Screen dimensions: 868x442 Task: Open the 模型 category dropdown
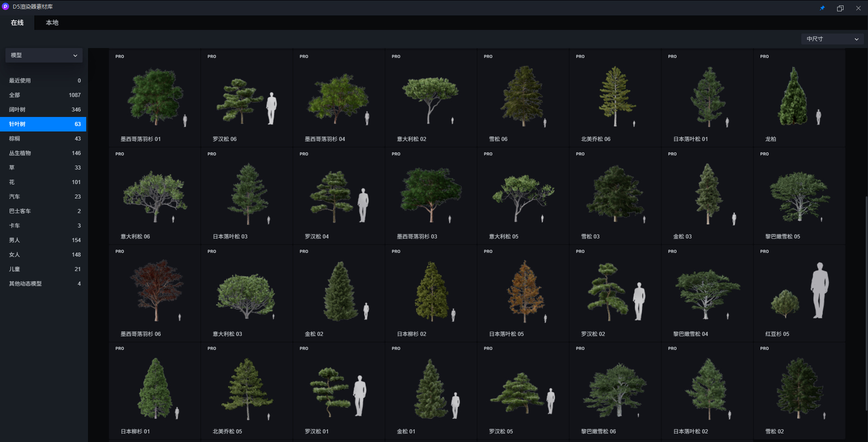click(x=44, y=55)
